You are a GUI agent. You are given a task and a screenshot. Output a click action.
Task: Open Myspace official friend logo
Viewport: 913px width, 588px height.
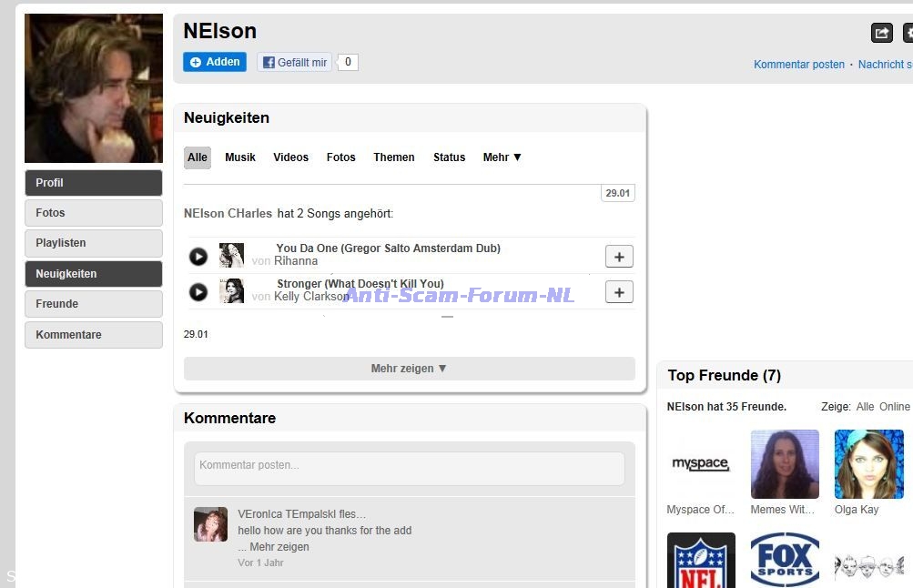pos(700,464)
